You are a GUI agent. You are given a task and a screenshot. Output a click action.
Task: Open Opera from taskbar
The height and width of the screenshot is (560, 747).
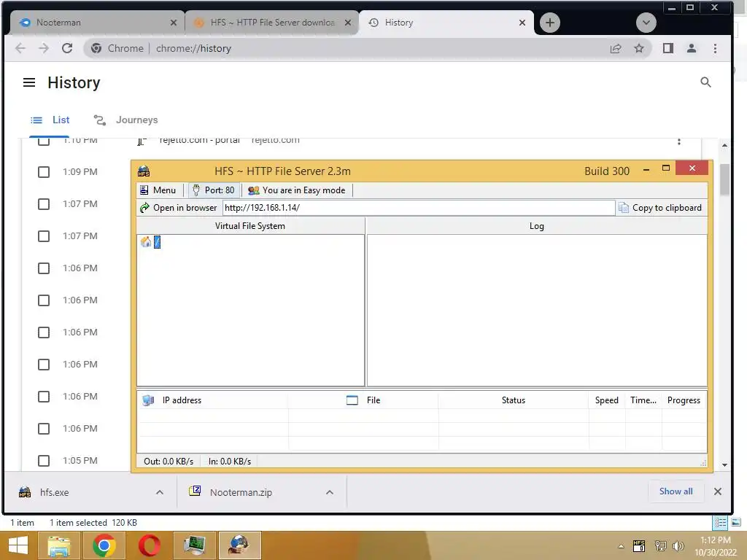pyautogui.click(x=149, y=545)
